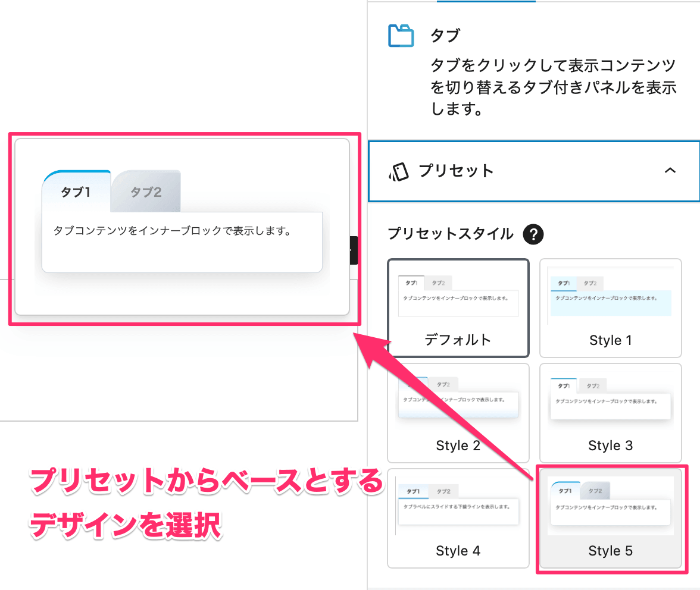Switch to タブ2 in the preview

point(146,192)
